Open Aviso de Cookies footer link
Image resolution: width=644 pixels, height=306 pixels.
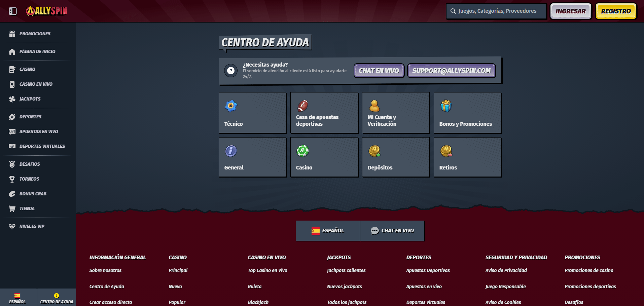point(503,302)
